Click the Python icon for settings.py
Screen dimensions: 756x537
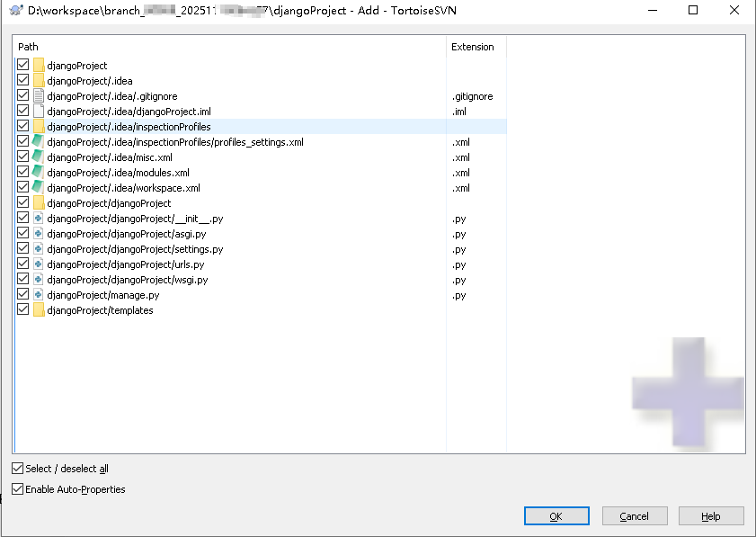pos(39,249)
